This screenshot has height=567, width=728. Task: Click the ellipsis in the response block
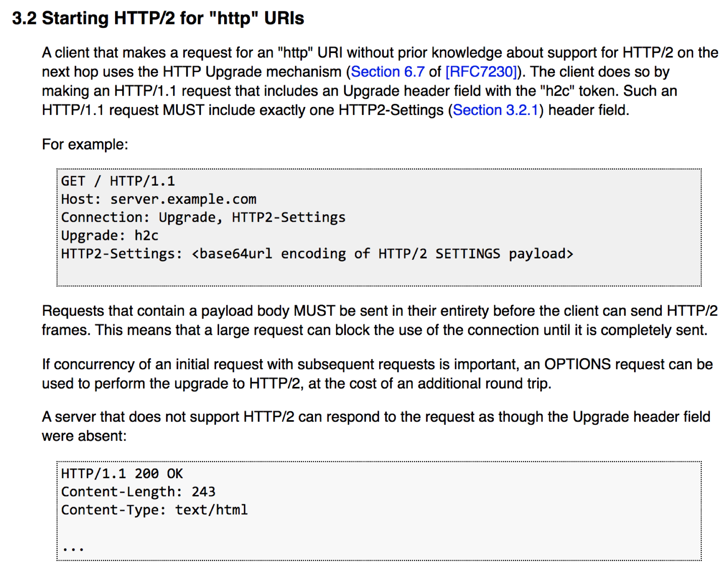pyautogui.click(x=73, y=548)
